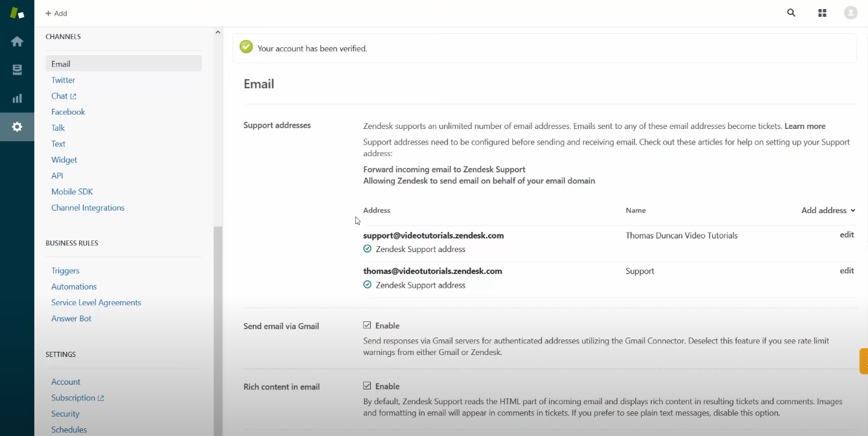Click the sidebar vertical scrollbar
Screen dimensions: 868x436
pyautogui.click(x=218, y=330)
